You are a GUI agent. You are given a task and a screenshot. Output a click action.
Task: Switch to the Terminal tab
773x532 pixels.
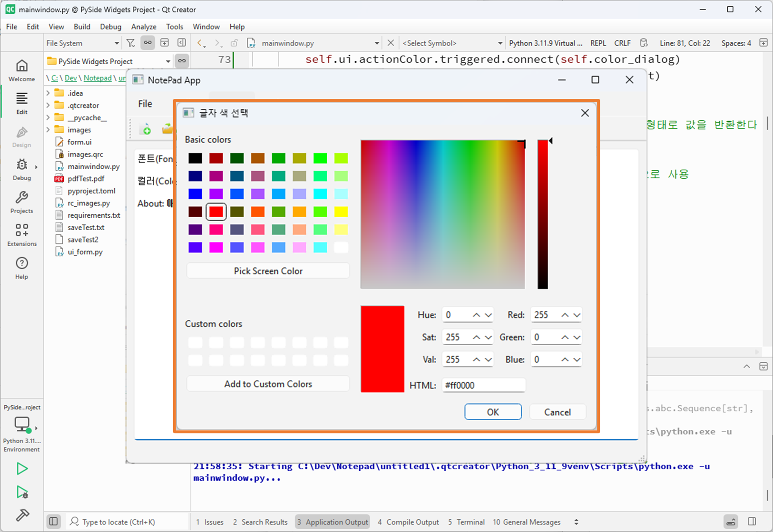466,522
